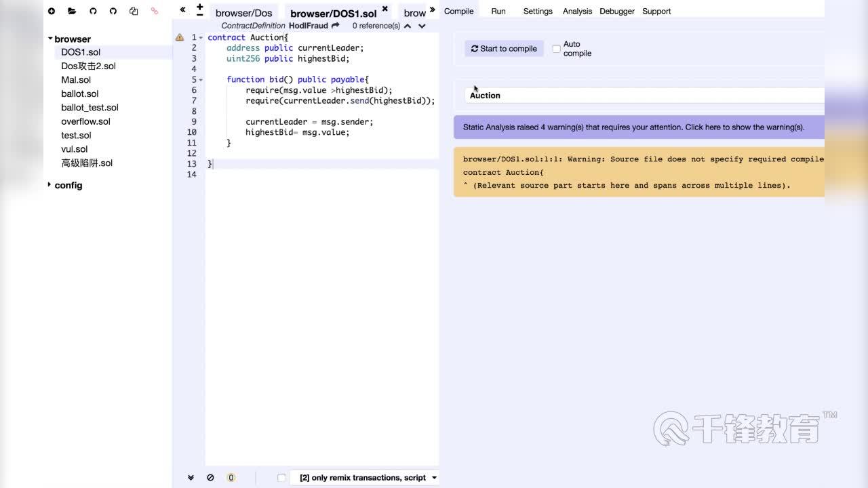Click on code line 'uint256 public highestBid;'
The height and width of the screenshot is (488, 868).
click(288, 58)
